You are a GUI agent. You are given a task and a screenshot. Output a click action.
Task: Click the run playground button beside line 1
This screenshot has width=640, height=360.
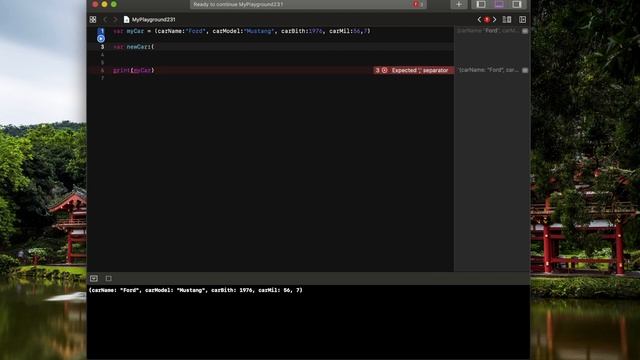[101, 39]
